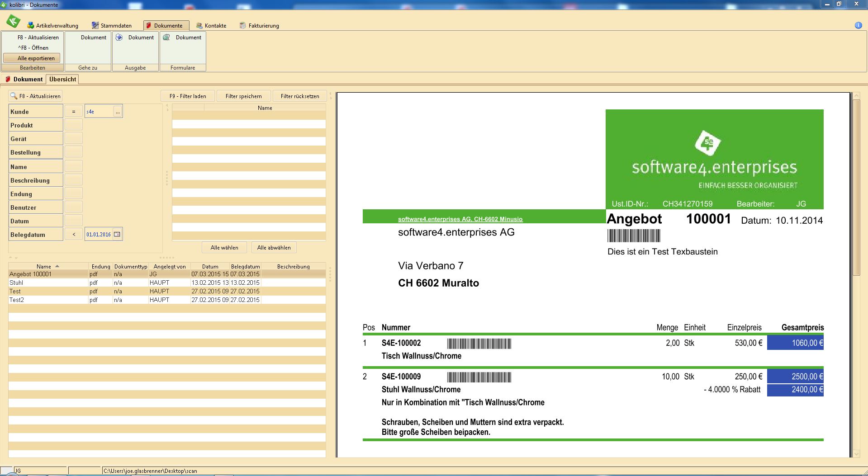This screenshot has width=868, height=476.
Task: Set the Gerät filter operator button
Action: click(x=74, y=138)
